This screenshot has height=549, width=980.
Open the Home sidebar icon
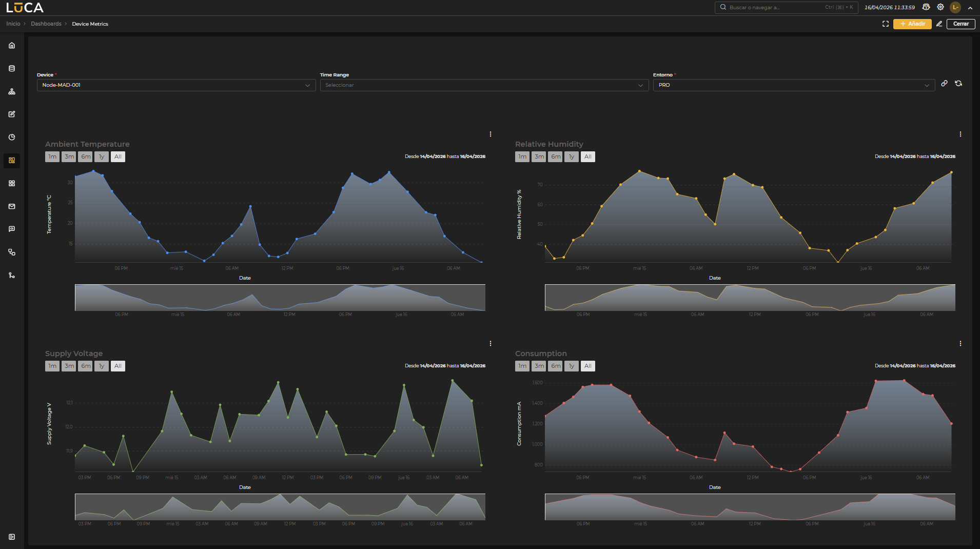[12, 46]
